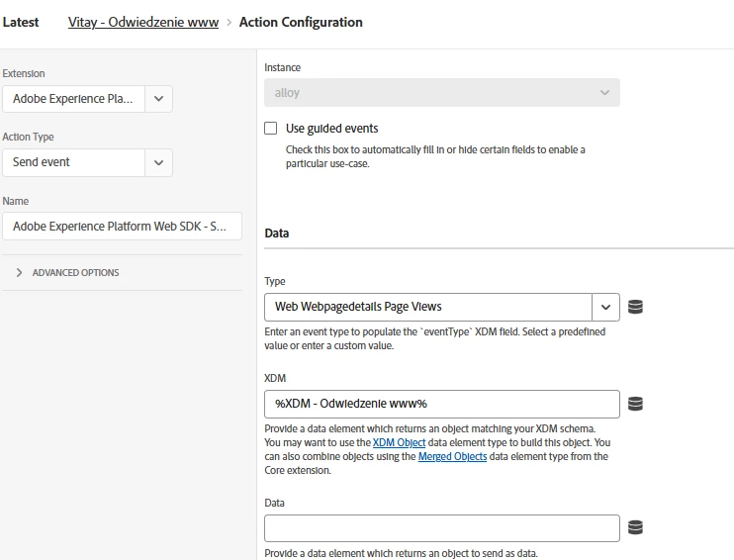Click the Type text input
The width and height of the screenshot is (734, 560).
tap(428, 307)
